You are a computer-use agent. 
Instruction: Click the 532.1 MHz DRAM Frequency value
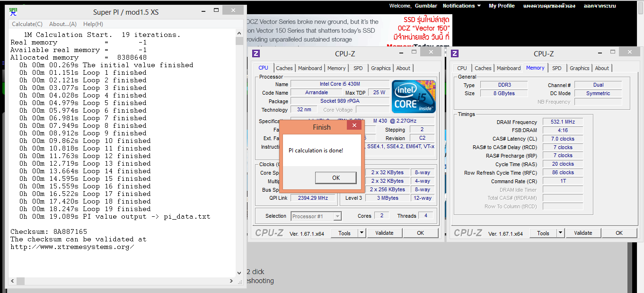[x=563, y=122]
